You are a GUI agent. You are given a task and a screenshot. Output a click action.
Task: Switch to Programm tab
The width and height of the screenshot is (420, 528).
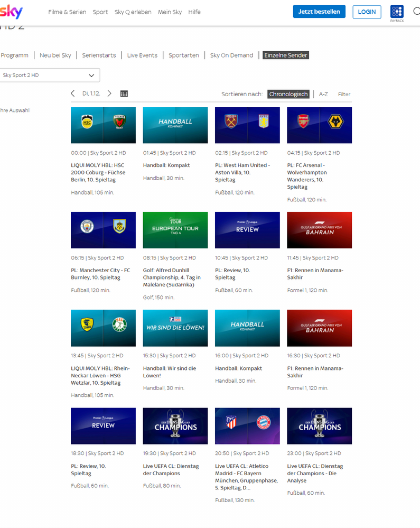[14, 55]
